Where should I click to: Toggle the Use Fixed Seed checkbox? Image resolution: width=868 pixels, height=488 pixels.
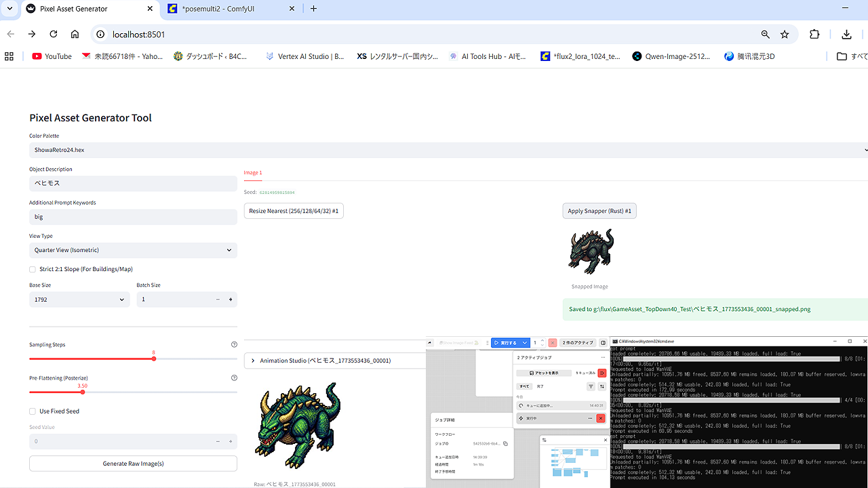pyautogui.click(x=33, y=411)
